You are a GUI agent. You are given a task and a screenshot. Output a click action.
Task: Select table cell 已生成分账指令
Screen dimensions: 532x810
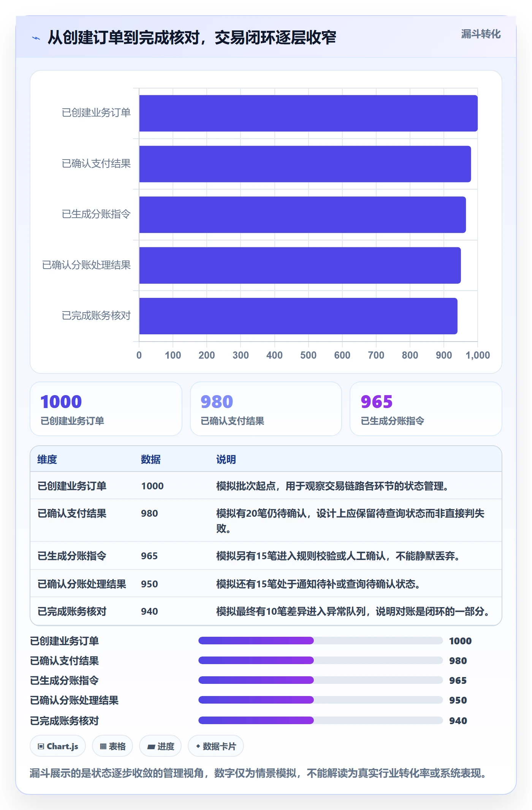72,556
